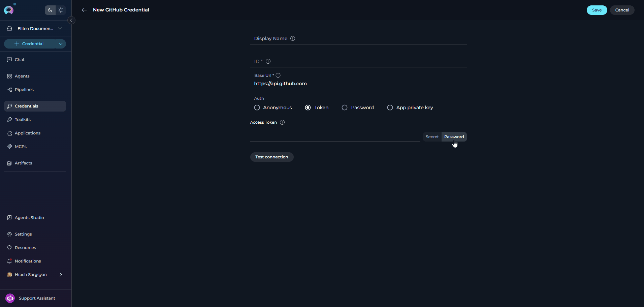Open Applications section

(35, 133)
